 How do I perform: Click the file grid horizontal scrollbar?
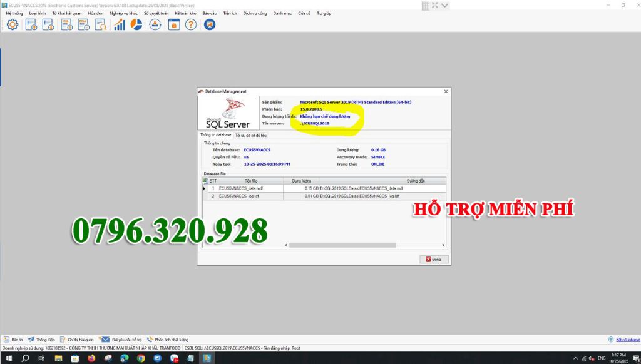(322, 245)
